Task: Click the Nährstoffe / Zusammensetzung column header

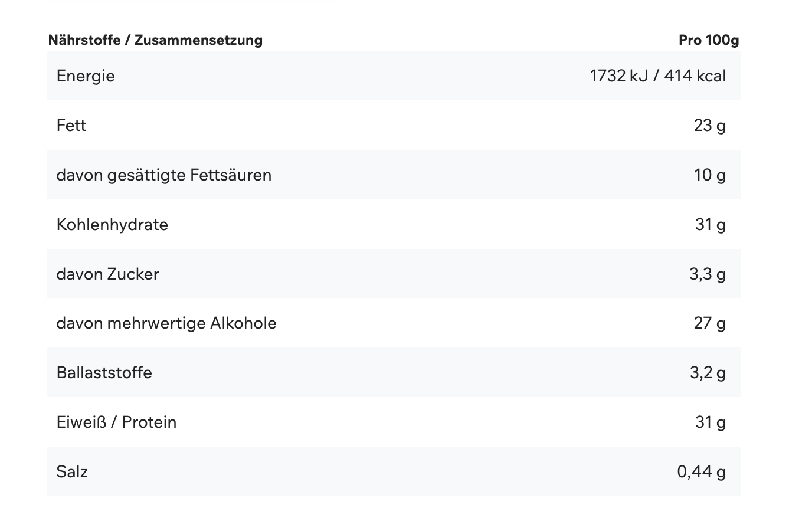Action: coord(155,40)
